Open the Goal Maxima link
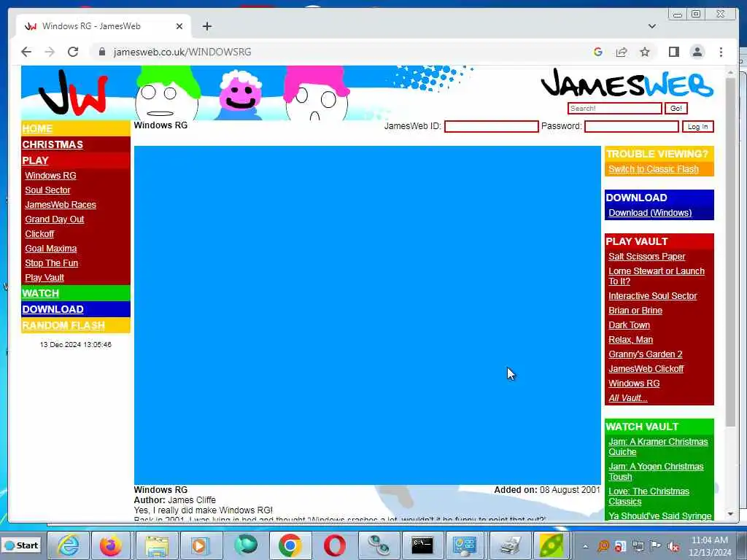747x560 pixels. pyautogui.click(x=50, y=249)
